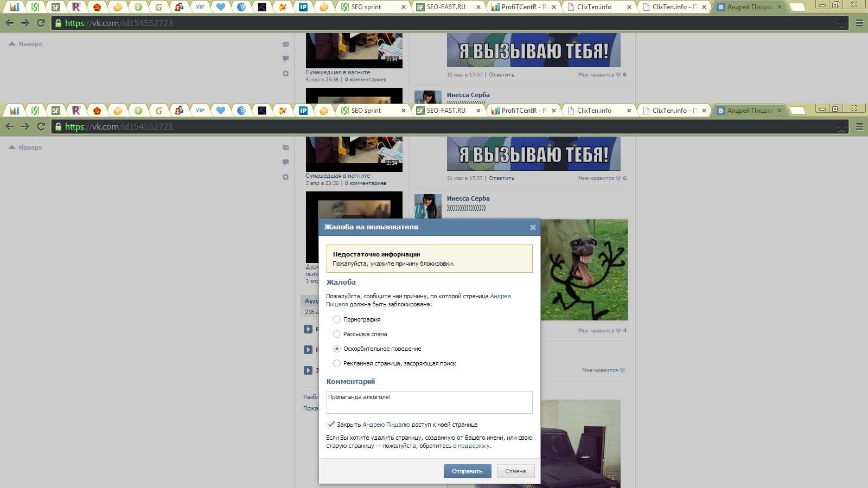Open the pinned 'SF' tab in upper browser
The image size is (868, 488).
pyautogui.click(x=56, y=7)
